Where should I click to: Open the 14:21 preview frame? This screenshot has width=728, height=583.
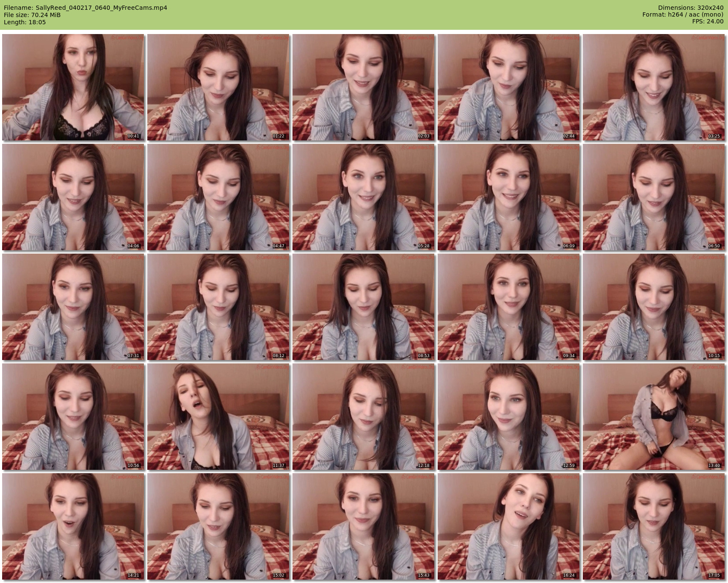point(73,526)
